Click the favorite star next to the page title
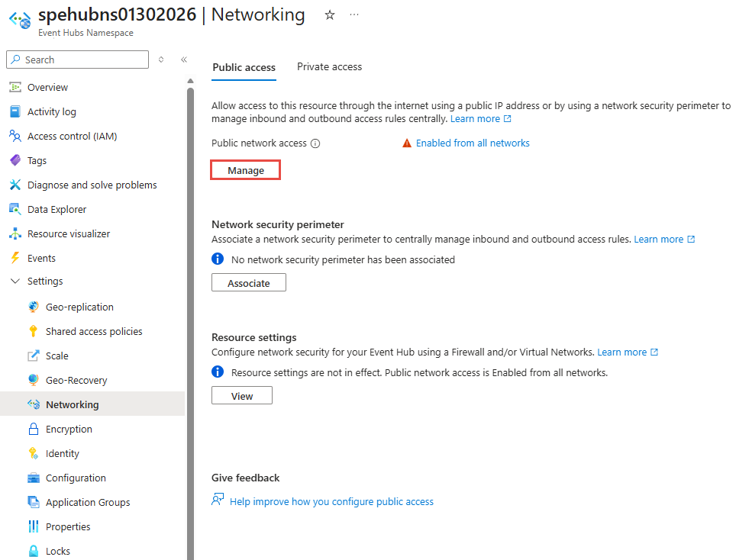This screenshot has height=560, width=736. click(x=329, y=14)
